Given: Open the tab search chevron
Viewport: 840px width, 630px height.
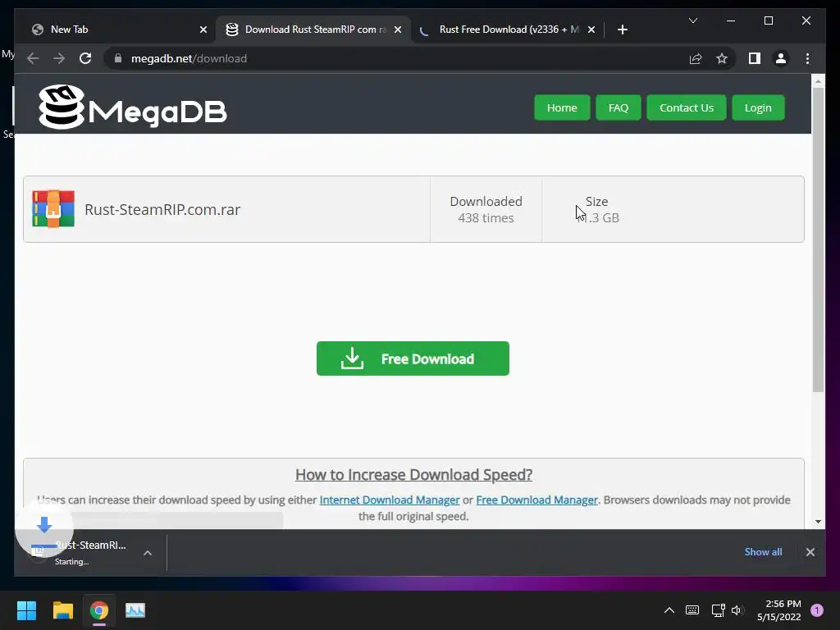Looking at the screenshot, I should [x=692, y=21].
